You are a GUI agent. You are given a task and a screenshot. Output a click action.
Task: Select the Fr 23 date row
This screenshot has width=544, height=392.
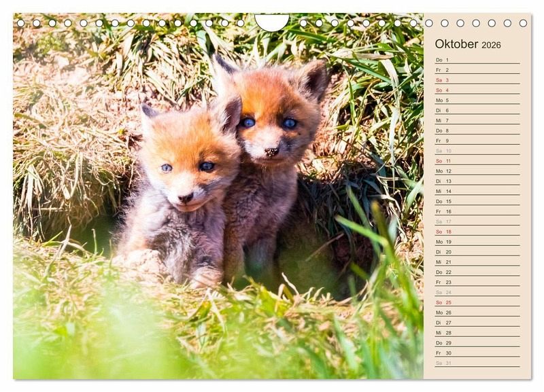[x=477, y=282]
